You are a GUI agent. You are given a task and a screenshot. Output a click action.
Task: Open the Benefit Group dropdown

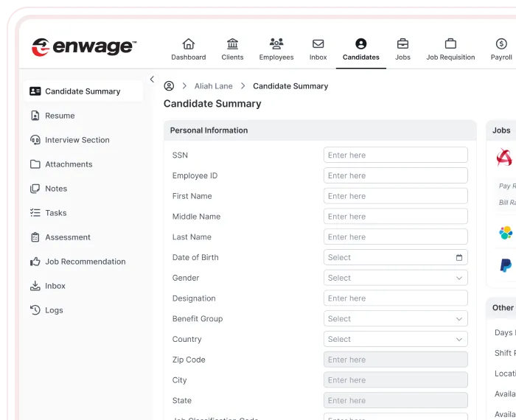(x=395, y=319)
